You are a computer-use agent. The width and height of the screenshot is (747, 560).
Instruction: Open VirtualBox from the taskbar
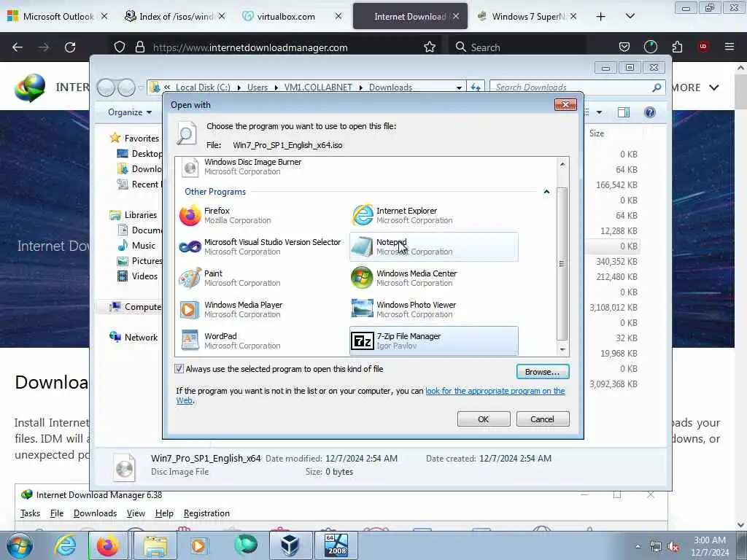click(290, 545)
